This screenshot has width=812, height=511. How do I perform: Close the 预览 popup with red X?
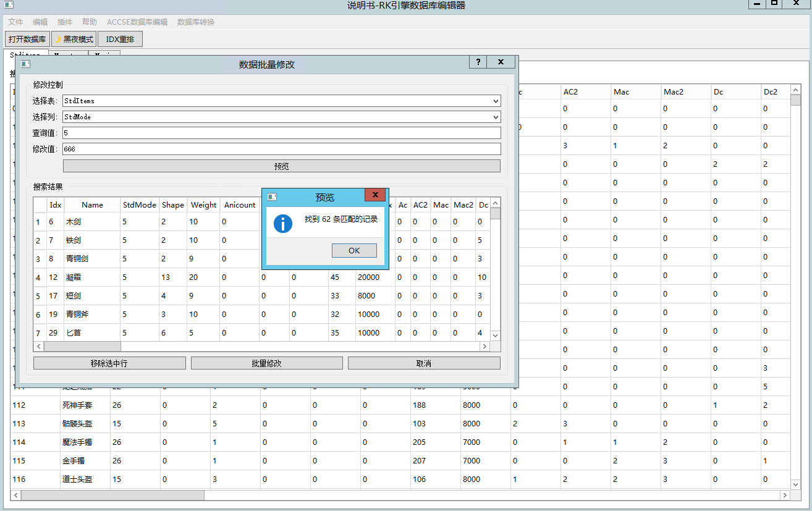[374, 195]
